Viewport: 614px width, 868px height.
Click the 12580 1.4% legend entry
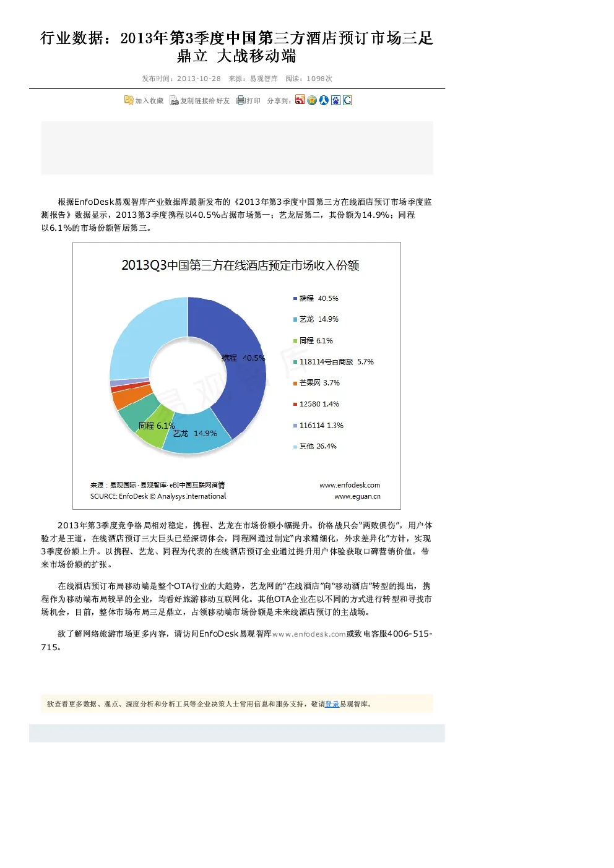[316, 404]
